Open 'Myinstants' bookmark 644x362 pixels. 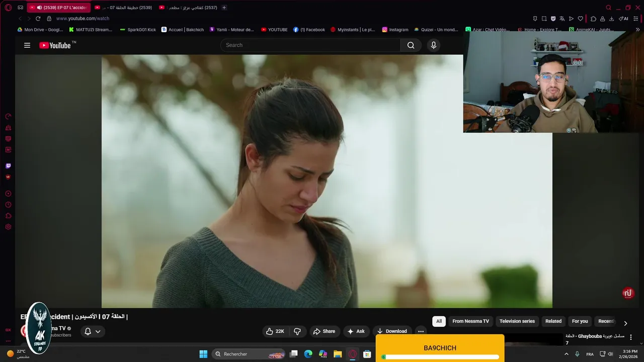click(x=353, y=30)
